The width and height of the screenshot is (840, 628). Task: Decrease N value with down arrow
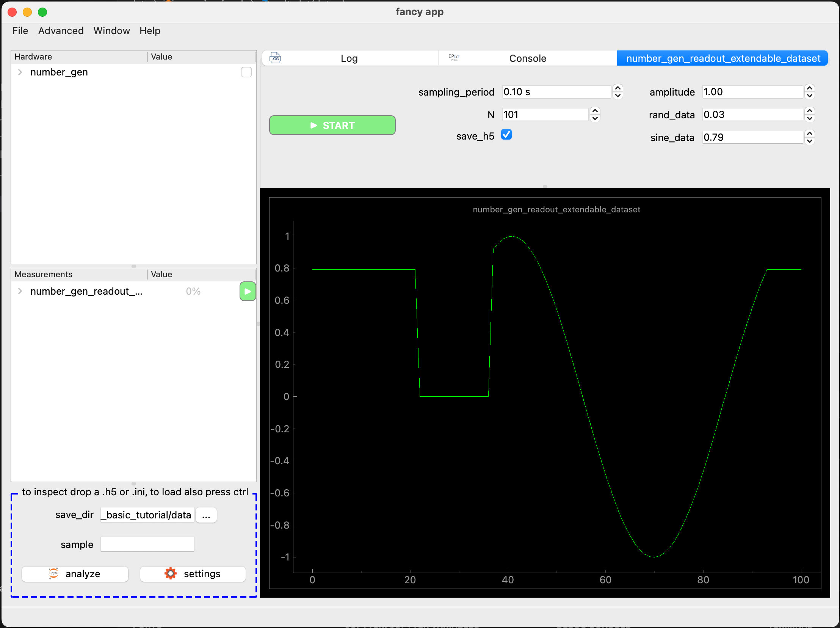coord(595,118)
